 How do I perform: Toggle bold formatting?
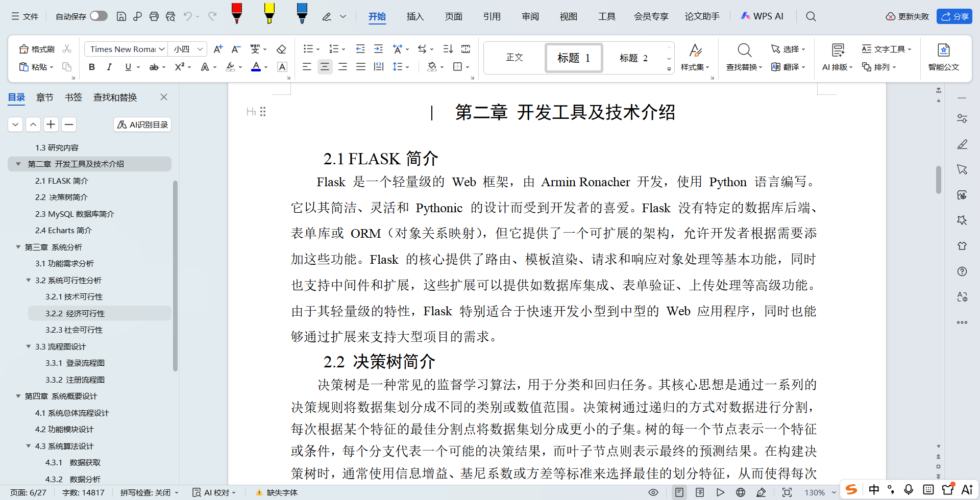coord(92,67)
